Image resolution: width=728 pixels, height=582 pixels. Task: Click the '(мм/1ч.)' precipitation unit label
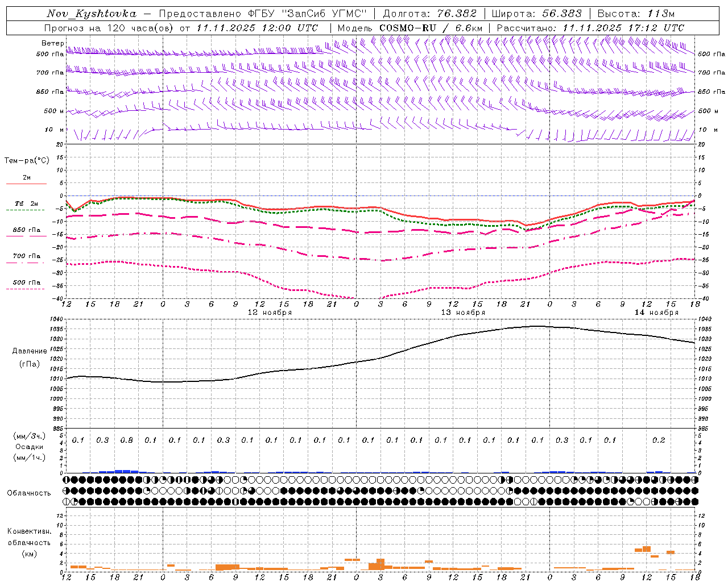[30, 458]
